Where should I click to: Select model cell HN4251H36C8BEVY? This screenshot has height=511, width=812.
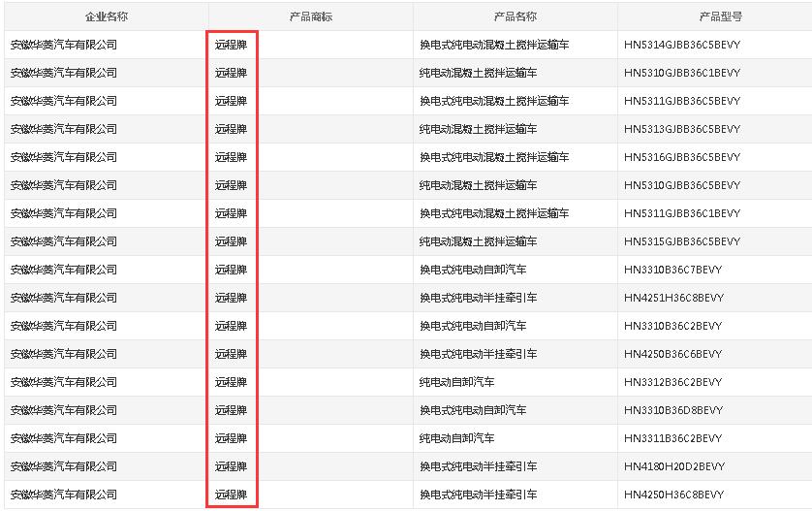pos(673,298)
